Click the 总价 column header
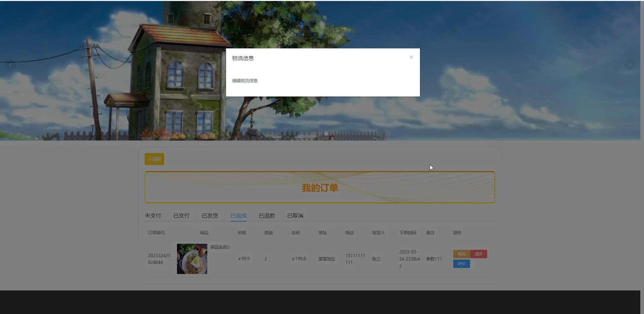 [296, 233]
